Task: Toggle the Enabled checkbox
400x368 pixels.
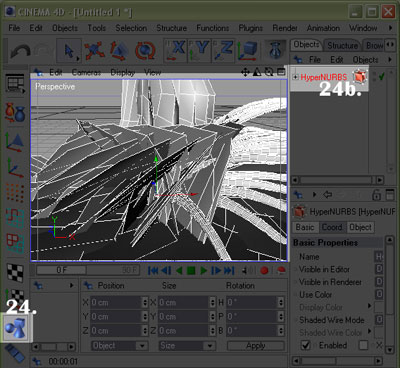Action: pos(306,345)
